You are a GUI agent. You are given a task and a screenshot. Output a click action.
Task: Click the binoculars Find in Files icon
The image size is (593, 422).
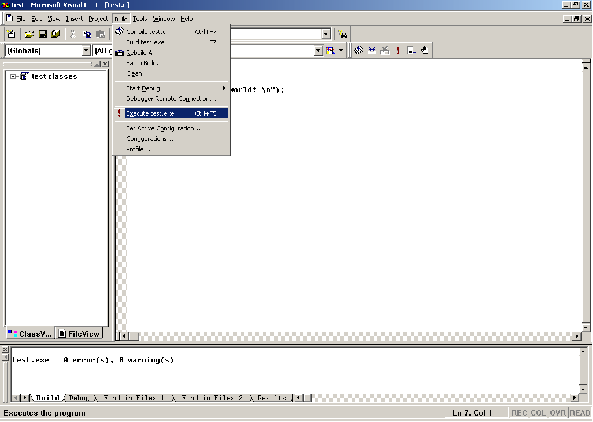coord(343,34)
